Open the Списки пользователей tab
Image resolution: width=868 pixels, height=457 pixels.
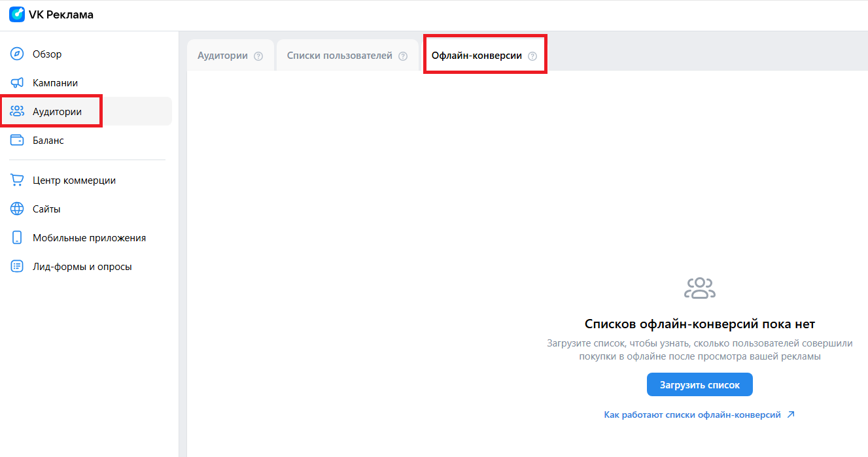[339, 56]
